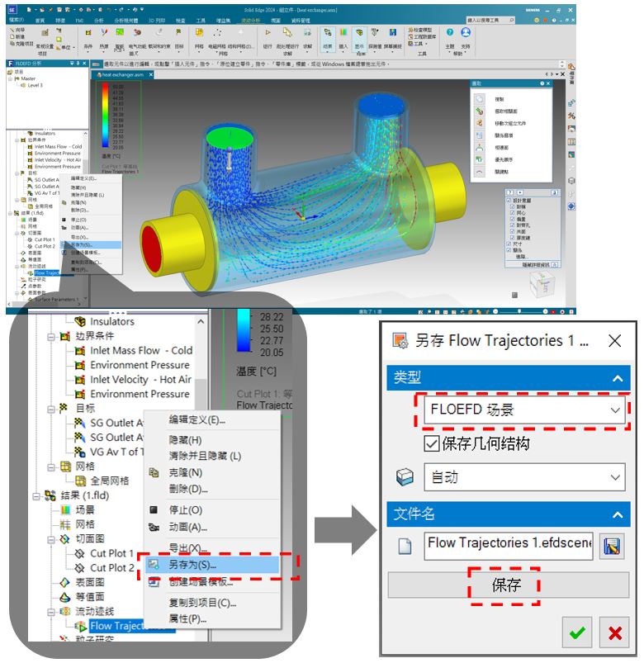This screenshot has width=644, height=663.
Task: Click the temperature color legend bar in viewport
Action: click(x=105, y=116)
